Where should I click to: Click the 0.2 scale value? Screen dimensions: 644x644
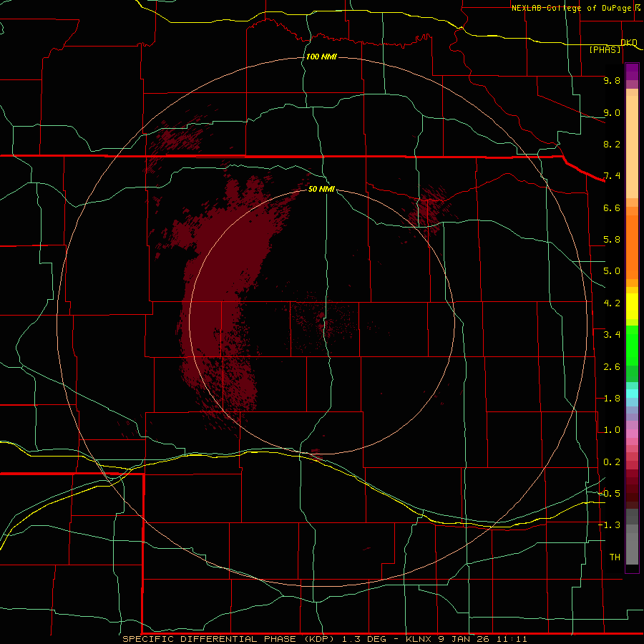pyautogui.click(x=612, y=462)
